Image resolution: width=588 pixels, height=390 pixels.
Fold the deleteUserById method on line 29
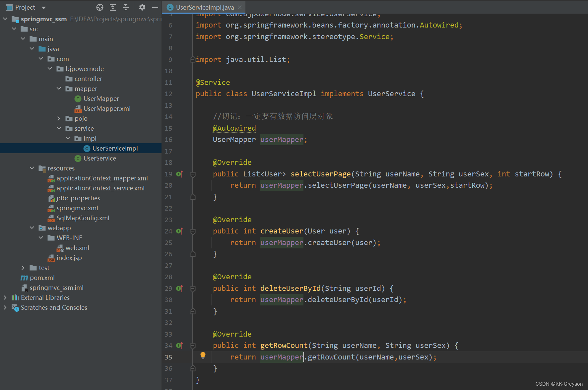click(x=193, y=289)
